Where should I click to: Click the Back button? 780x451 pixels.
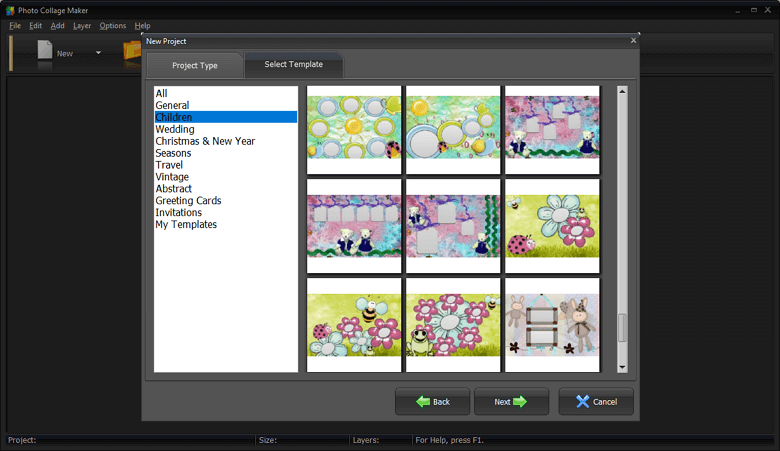[432, 401]
